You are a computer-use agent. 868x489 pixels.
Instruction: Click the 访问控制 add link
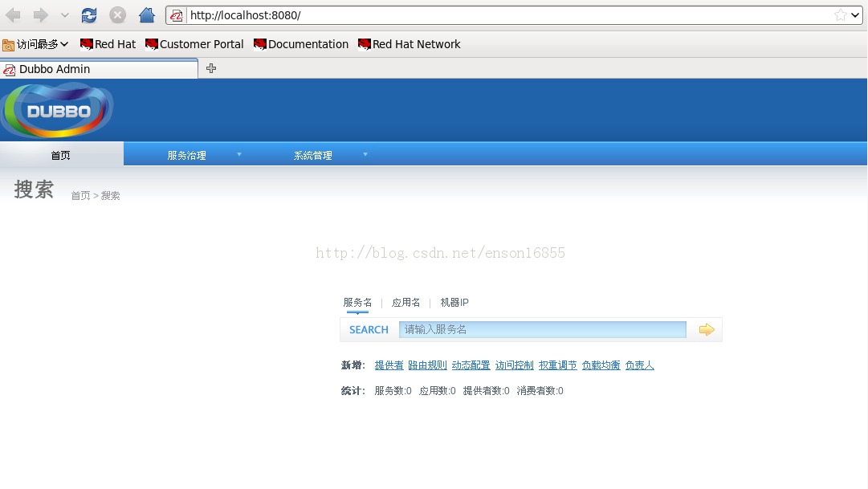click(x=514, y=365)
